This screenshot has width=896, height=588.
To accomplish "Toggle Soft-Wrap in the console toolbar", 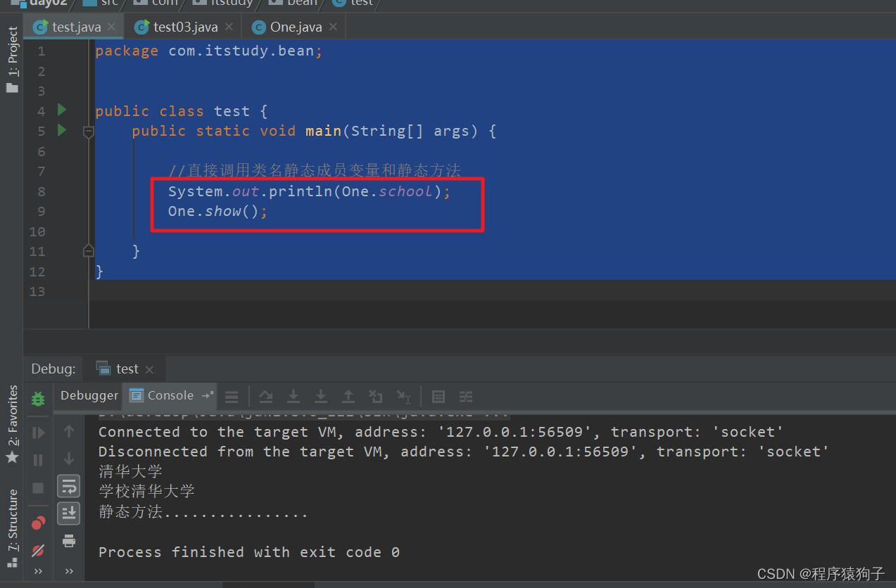I will point(68,485).
